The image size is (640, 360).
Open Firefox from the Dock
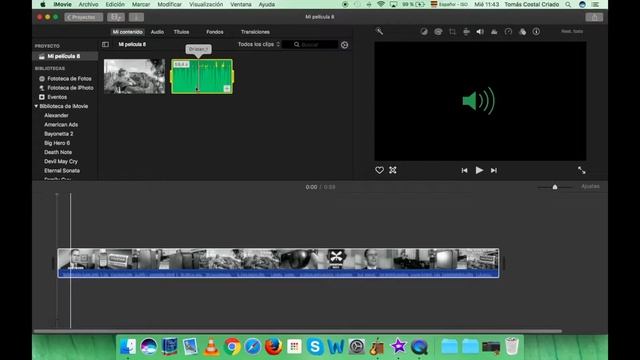[x=273, y=347]
